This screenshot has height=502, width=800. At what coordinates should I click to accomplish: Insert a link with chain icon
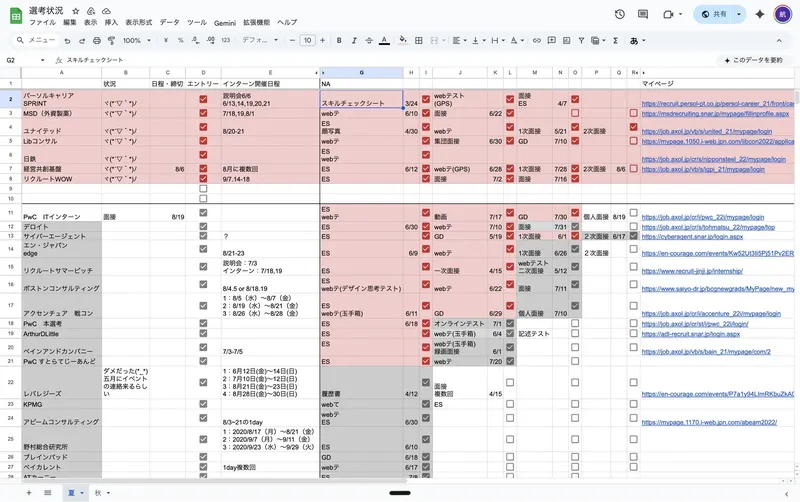tap(537, 40)
